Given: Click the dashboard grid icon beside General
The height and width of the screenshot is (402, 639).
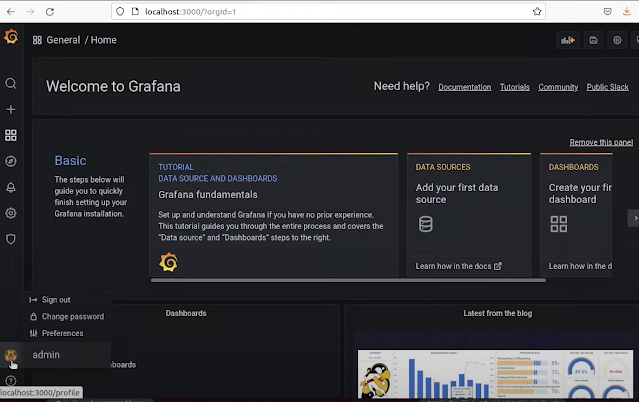Looking at the screenshot, I should pyautogui.click(x=37, y=40).
